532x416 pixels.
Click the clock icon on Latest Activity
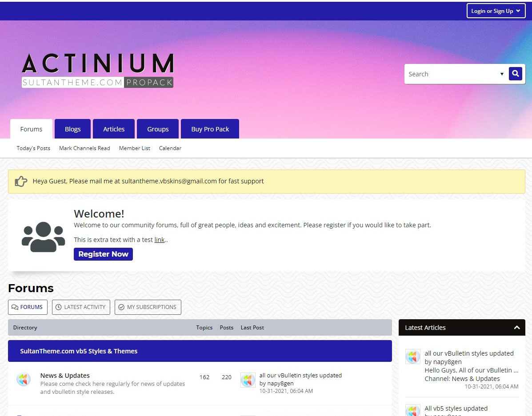coord(58,307)
